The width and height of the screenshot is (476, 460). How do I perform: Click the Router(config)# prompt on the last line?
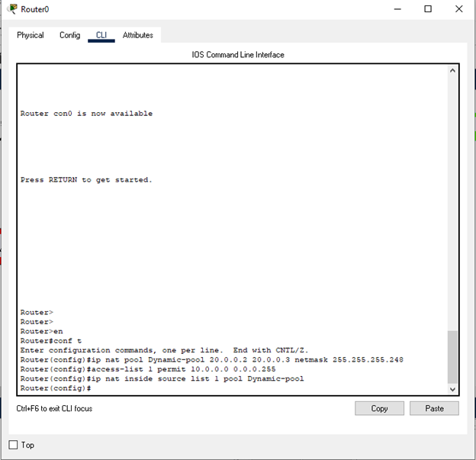(56, 388)
